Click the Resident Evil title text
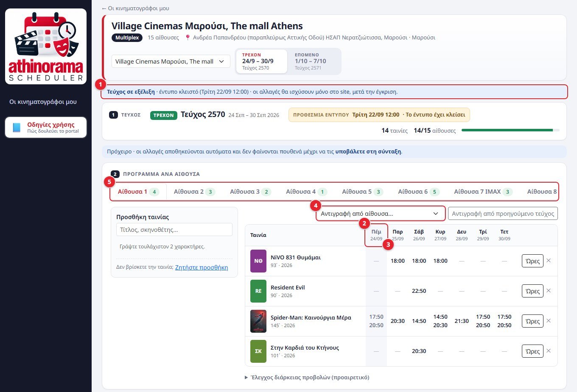 tap(288, 287)
